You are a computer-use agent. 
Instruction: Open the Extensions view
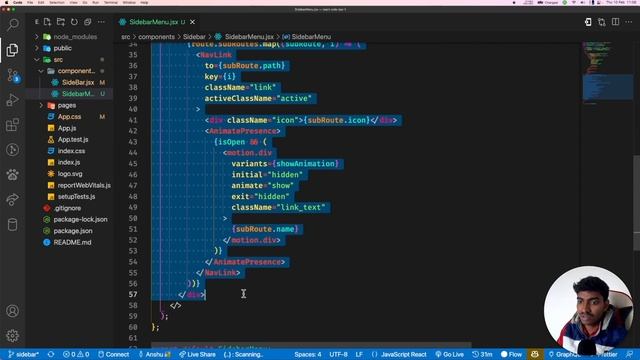[x=13, y=125]
